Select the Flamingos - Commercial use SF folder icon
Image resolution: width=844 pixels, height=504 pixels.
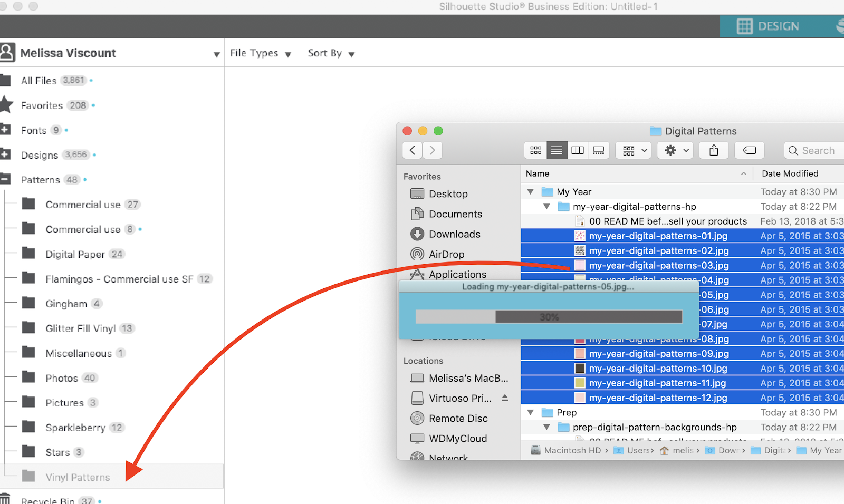pos(28,278)
